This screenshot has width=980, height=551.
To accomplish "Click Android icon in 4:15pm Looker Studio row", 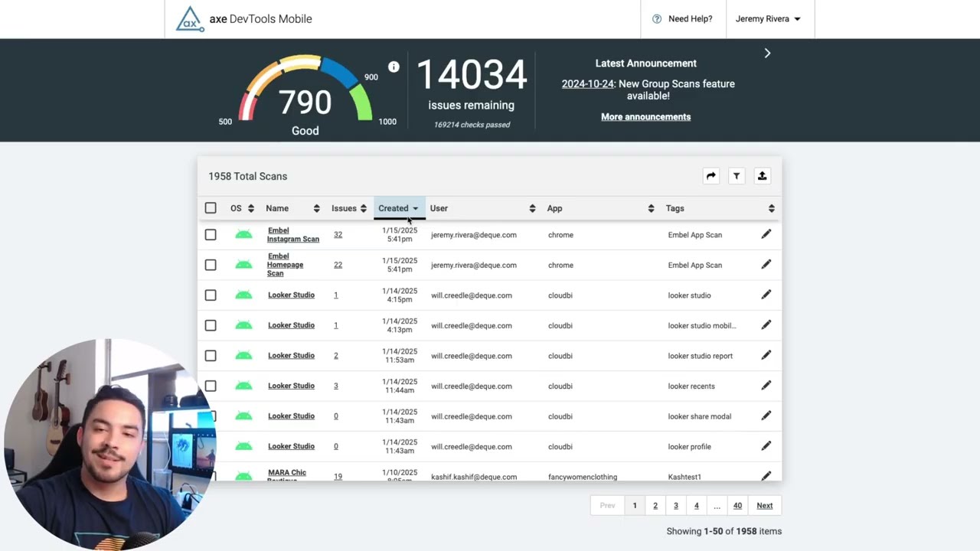I will pyautogui.click(x=243, y=295).
